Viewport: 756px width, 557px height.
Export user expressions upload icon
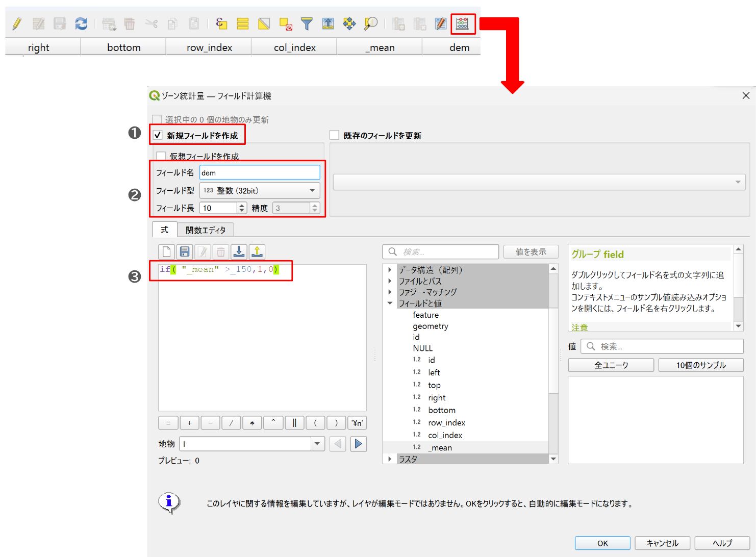click(257, 251)
